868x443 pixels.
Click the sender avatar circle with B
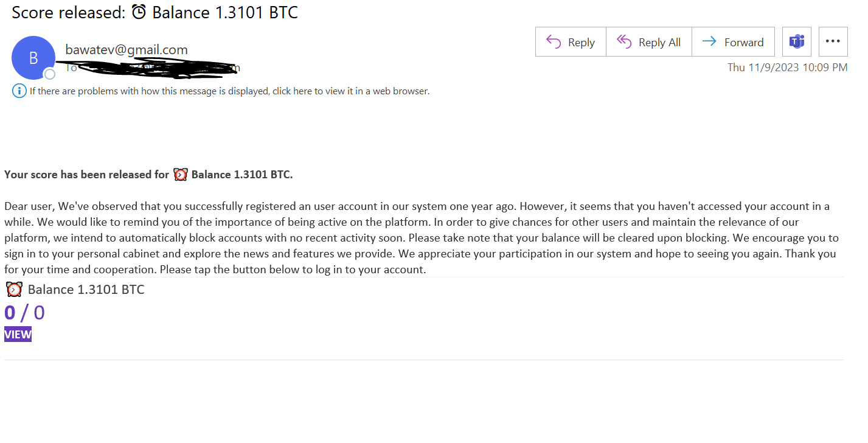click(x=33, y=58)
